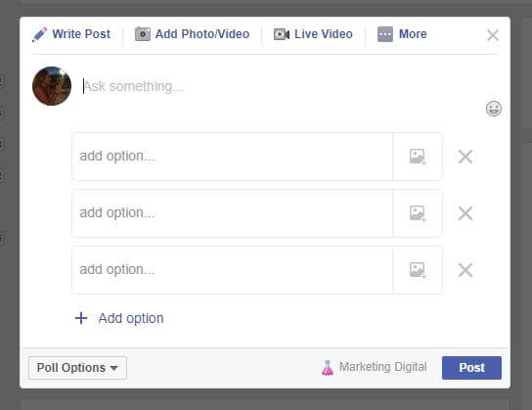This screenshot has width=532, height=410.
Task: Add image to the first poll option
Action: click(x=418, y=157)
